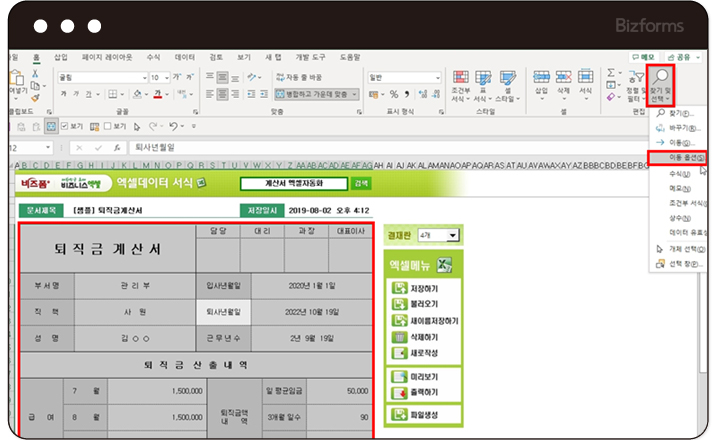Click the font color icon
Image resolution: width=715 pixels, height=440 pixels.
tap(157, 94)
